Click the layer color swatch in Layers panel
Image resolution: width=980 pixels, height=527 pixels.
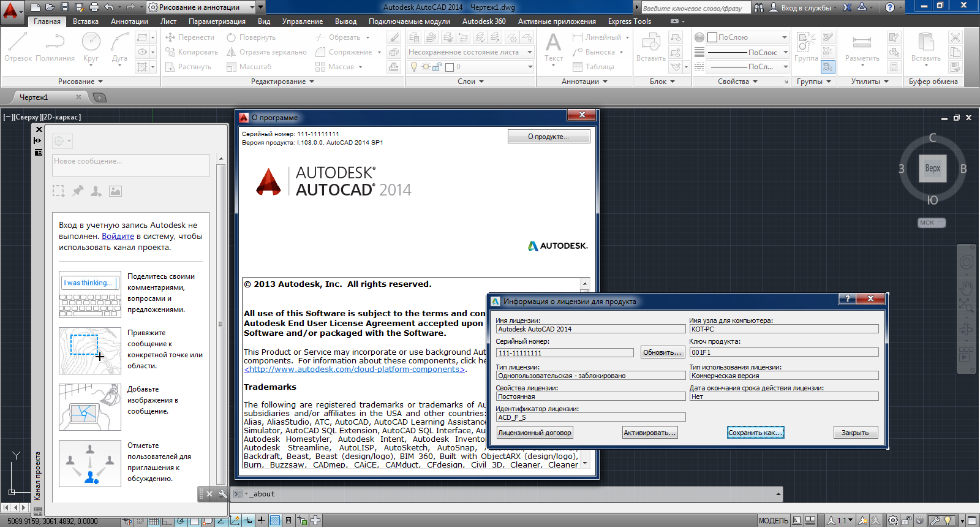(450, 67)
